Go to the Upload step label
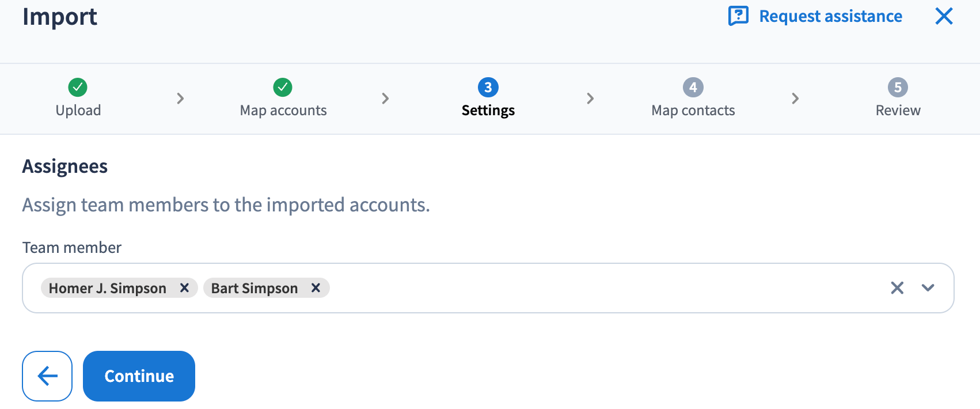 pyautogui.click(x=78, y=111)
